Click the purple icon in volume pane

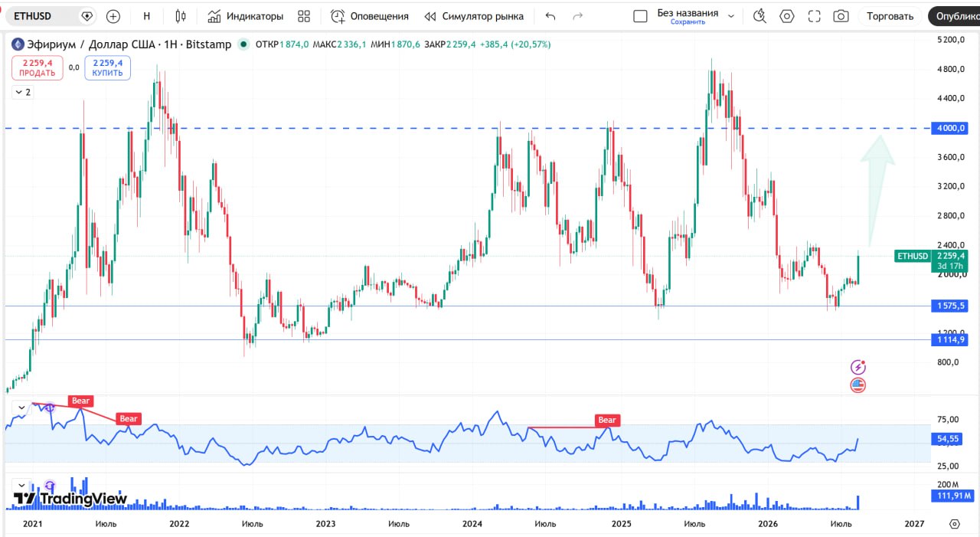(x=50, y=485)
